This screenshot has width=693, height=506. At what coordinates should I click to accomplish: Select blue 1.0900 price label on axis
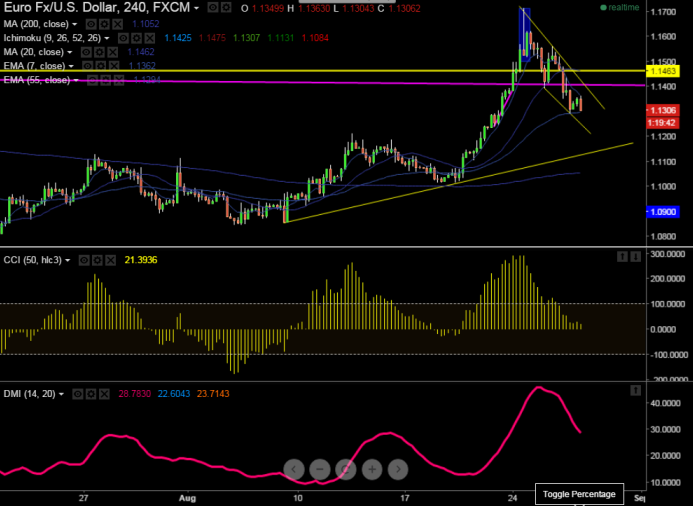[663, 212]
